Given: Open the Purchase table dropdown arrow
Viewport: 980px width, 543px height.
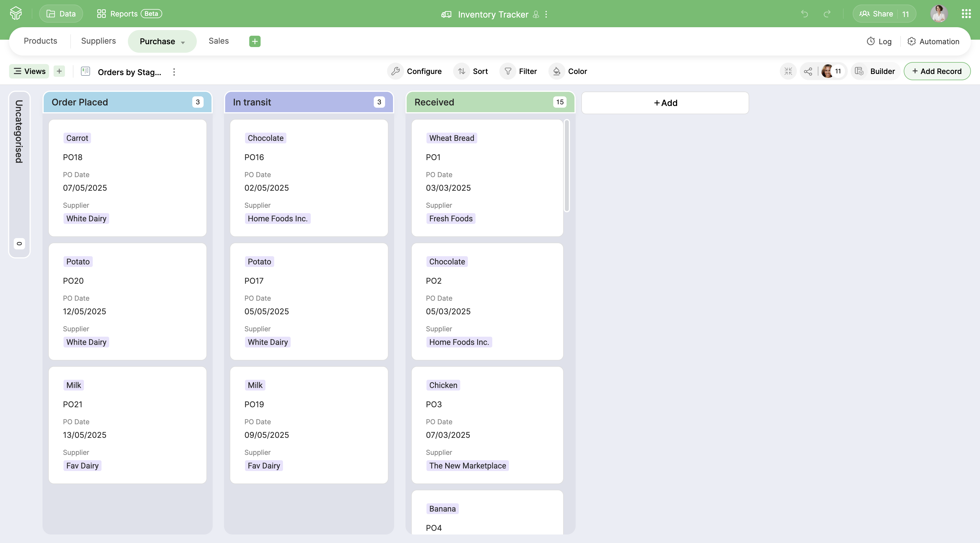Looking at the screenshot, I should [182, 42].
